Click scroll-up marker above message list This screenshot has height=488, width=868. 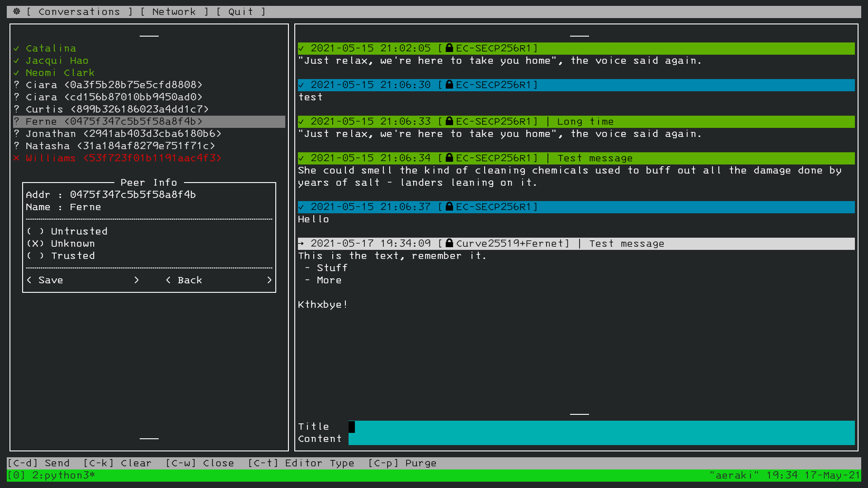pyautogui.click(x=579, y=36)
